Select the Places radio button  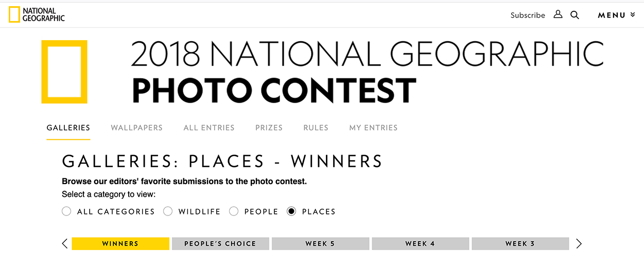pyautogui.click(x=291, y=211)
